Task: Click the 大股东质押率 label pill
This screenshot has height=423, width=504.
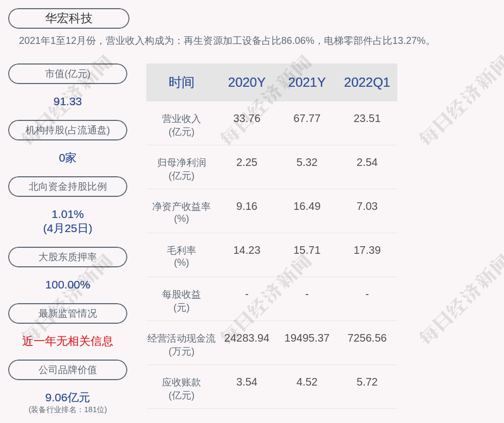Action: tap(68, 257)
